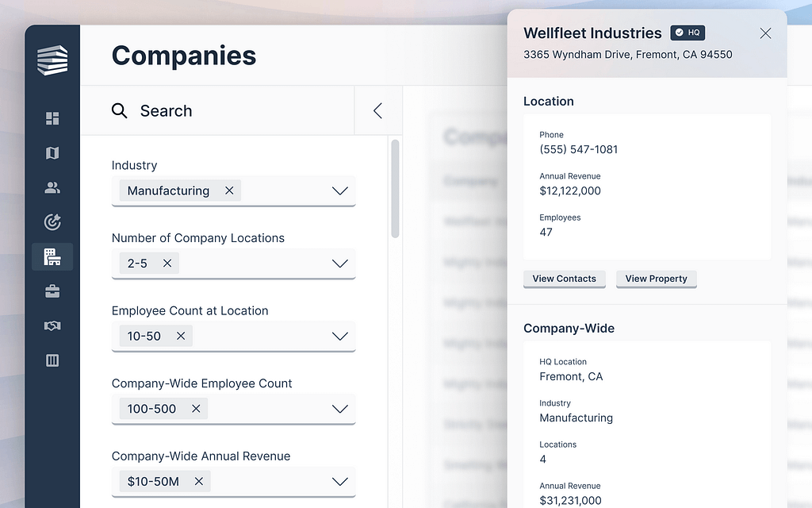
Task: Click the filter panel vertical scrollbar
Action: tap(395, 189)
